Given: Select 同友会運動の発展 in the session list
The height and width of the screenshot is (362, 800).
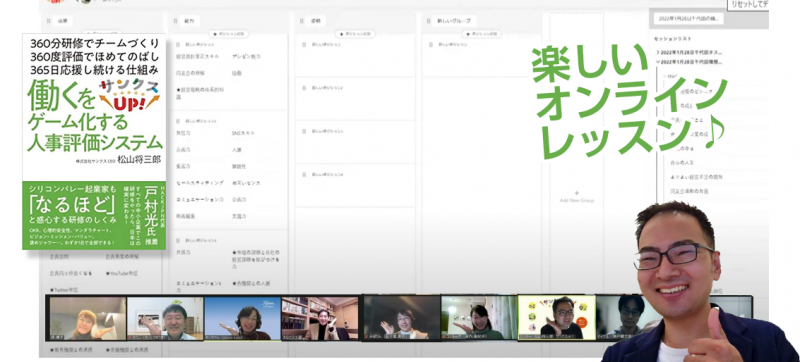Looking at the screenshot, I should coord(689,191).
